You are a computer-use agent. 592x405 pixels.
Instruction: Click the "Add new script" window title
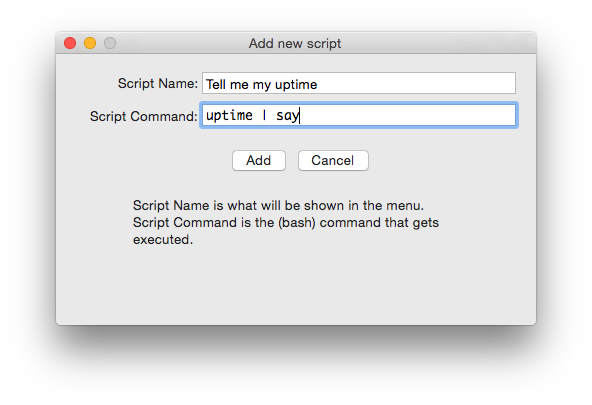tap(295, 43)
